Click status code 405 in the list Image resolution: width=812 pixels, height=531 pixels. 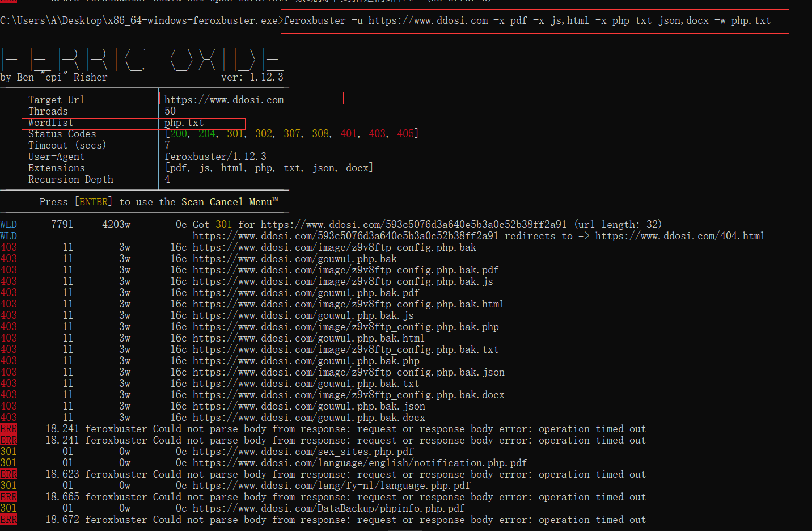[x=405, y=134]
